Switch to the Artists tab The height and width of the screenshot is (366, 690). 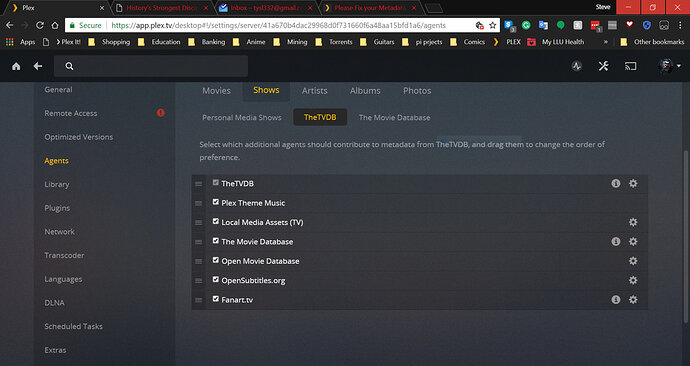point(315,91)
